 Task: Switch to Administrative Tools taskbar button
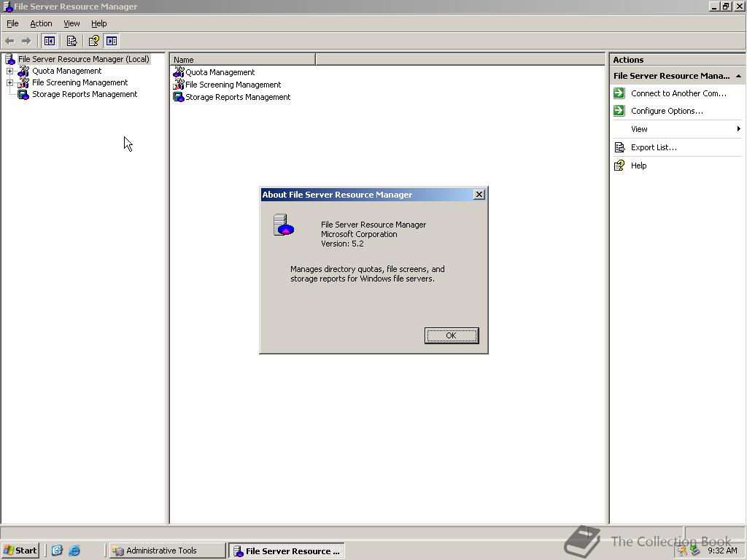coord(167,551)
